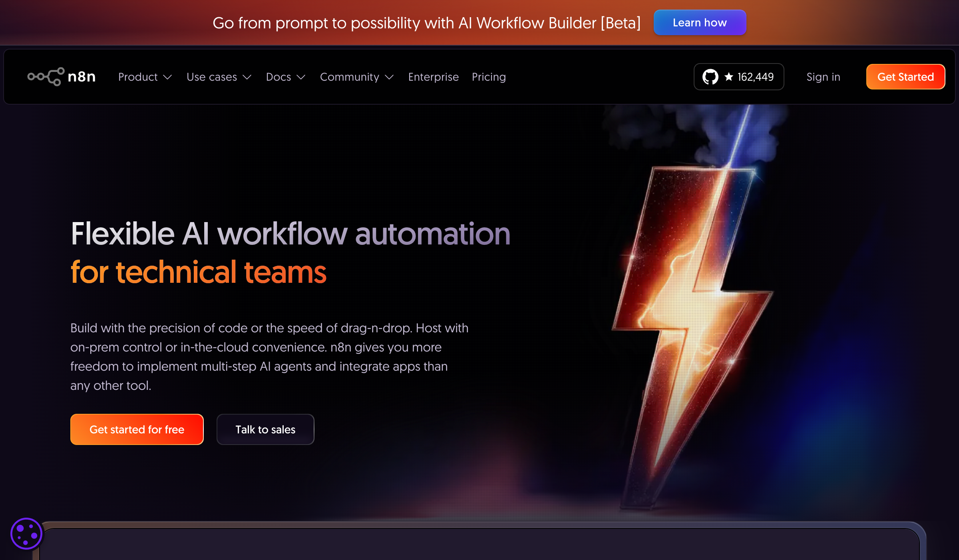Select Enterprise in the navigation bar

tap(433, 77)
